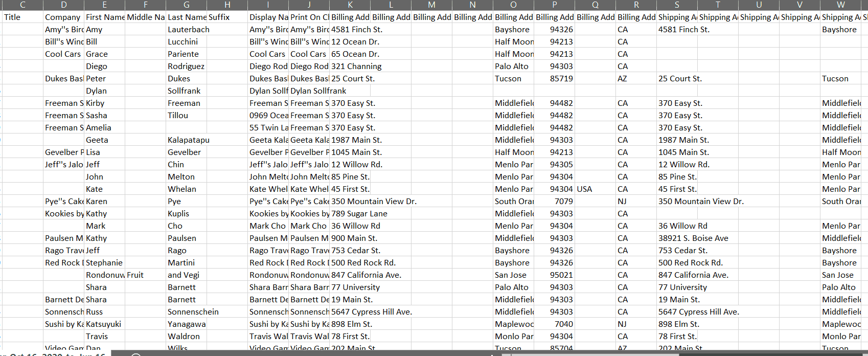The width and height of the screenshot is (868, 356).
Task: Select the Lucchini last name cell
Action: click(x=187, y=41)
